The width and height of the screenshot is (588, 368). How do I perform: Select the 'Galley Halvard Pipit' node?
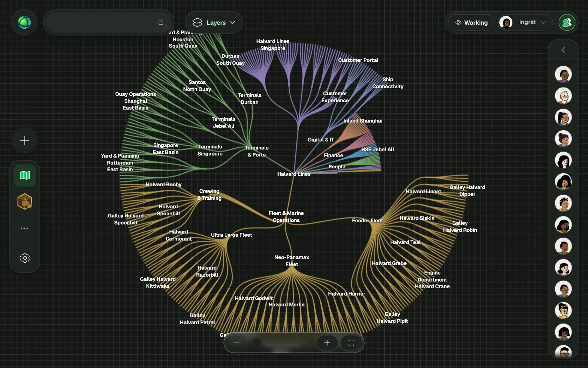(392, 318)
